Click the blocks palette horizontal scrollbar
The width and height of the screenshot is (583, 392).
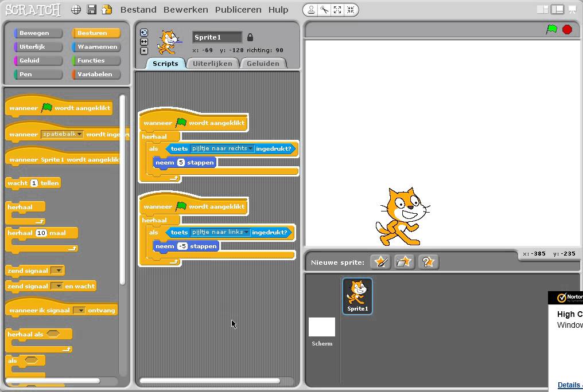53,381
